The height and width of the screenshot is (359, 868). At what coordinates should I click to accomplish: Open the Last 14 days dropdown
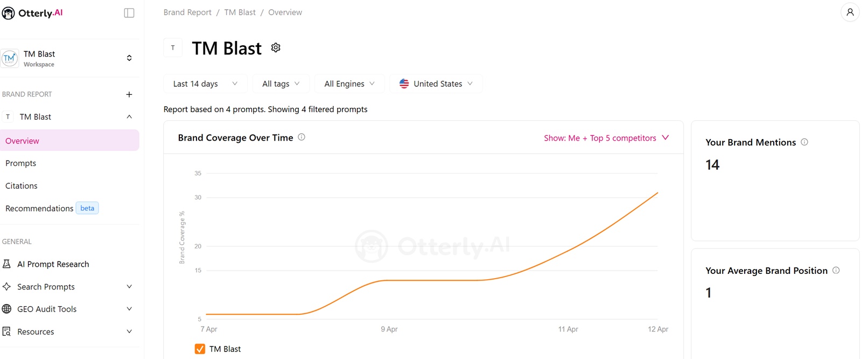coord(205,84)
